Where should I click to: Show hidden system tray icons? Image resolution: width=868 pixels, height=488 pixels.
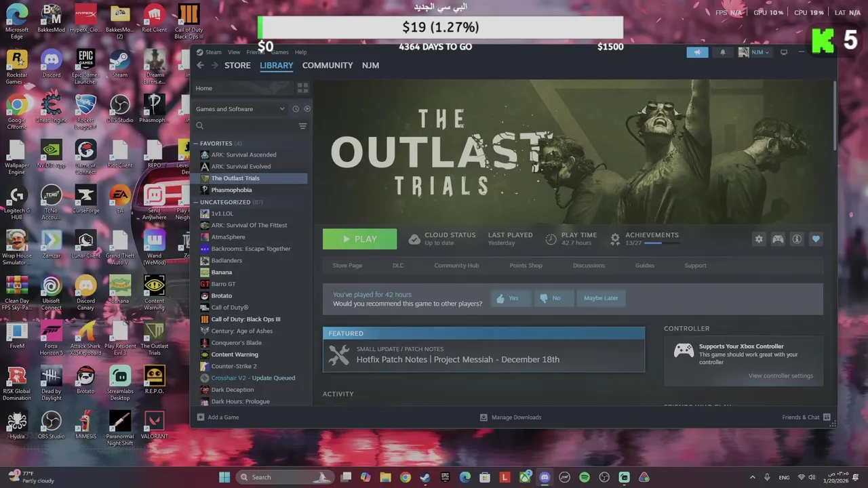[x=752, y=477]
